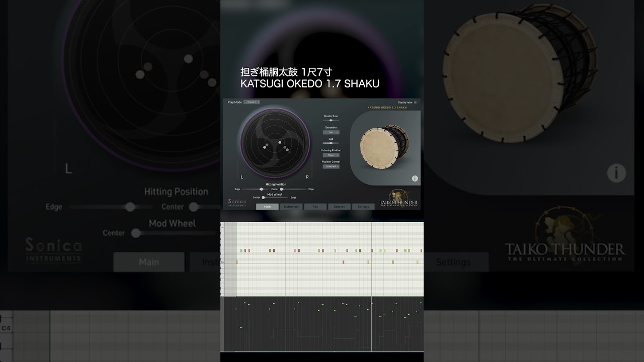Open the Play Mode dropdown
This screenshot has height=362, width=644.
pyautogui.click(x=252, y=102)
